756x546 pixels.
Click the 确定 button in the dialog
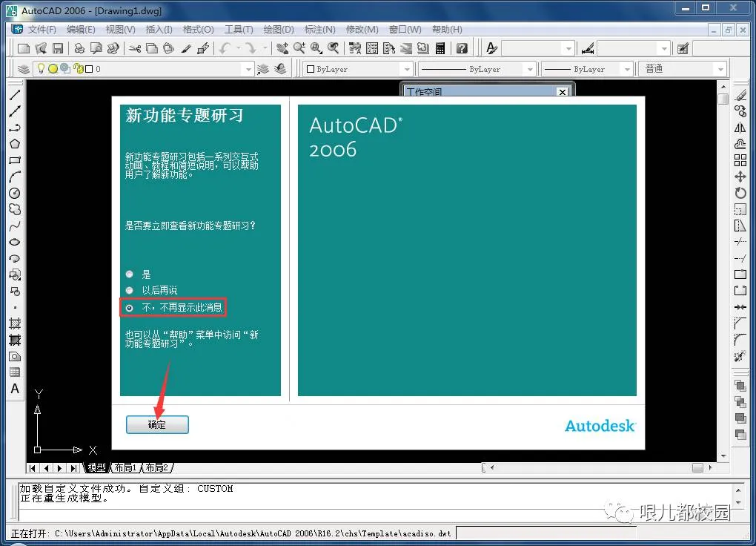(157, 425)
